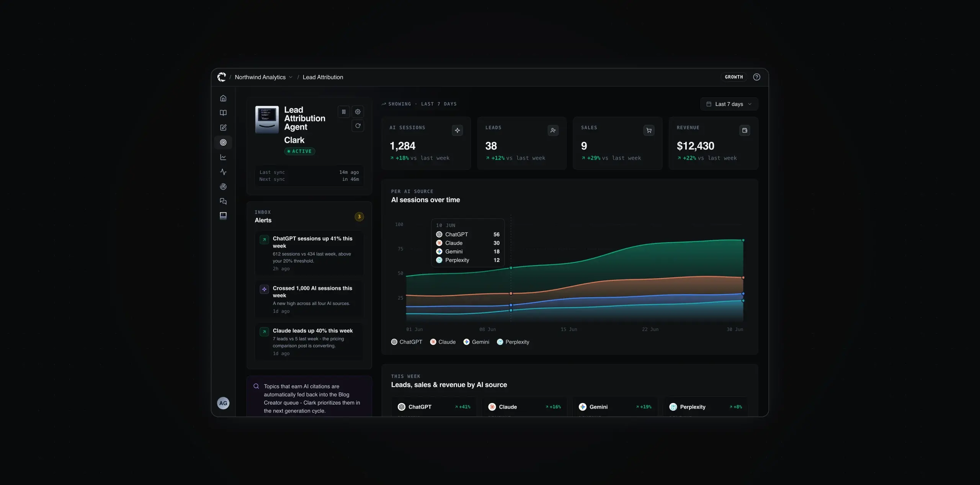Open agent settings gear
980x485 pixels.
pyautogui.click(x=358, y=112)
